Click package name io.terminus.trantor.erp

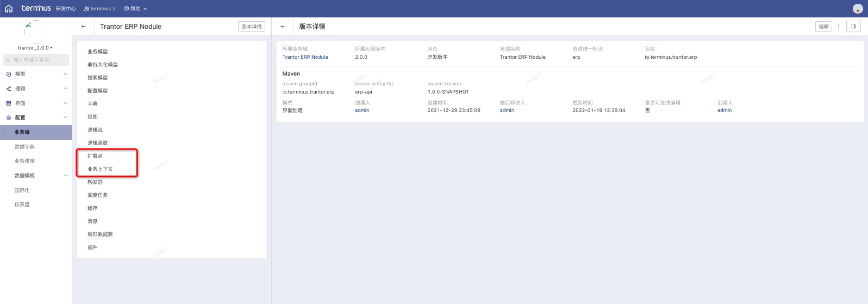point(671,57)
